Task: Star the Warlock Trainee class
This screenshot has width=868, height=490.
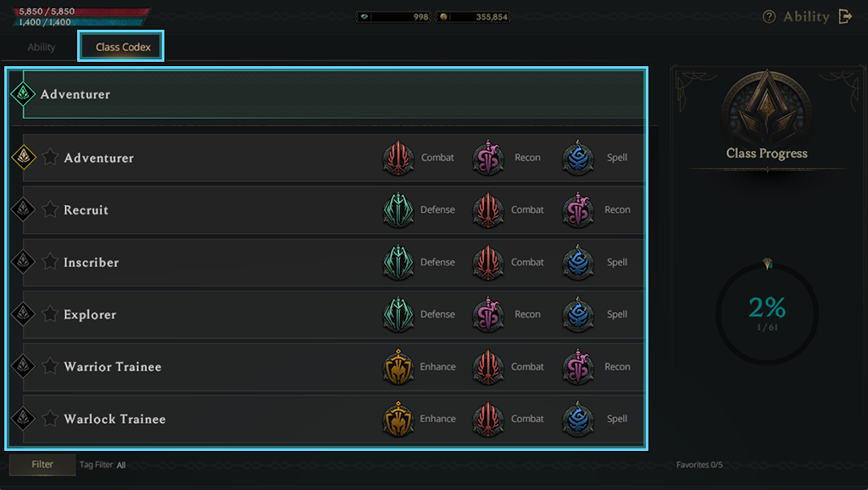Action: pyautogui.click(x=51, y=419)
